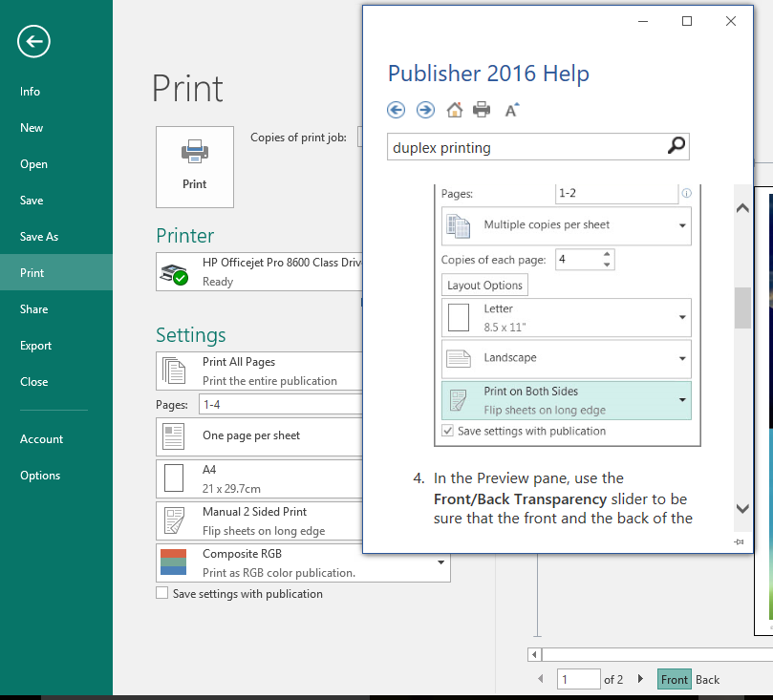Image resolution: width=773 pixels, height=700 pixels.
Task: Open Help home page icon
Action: pyautogui.click(x=455, y=110)
